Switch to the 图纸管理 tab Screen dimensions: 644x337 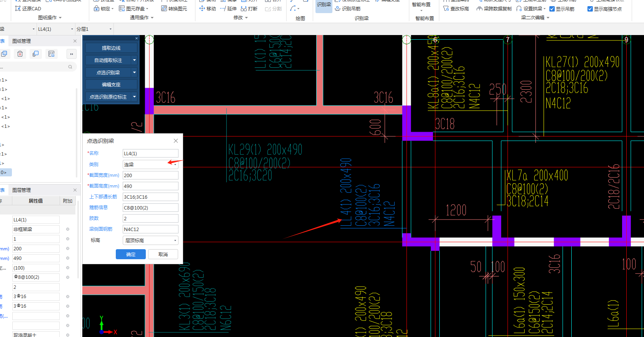22,41
